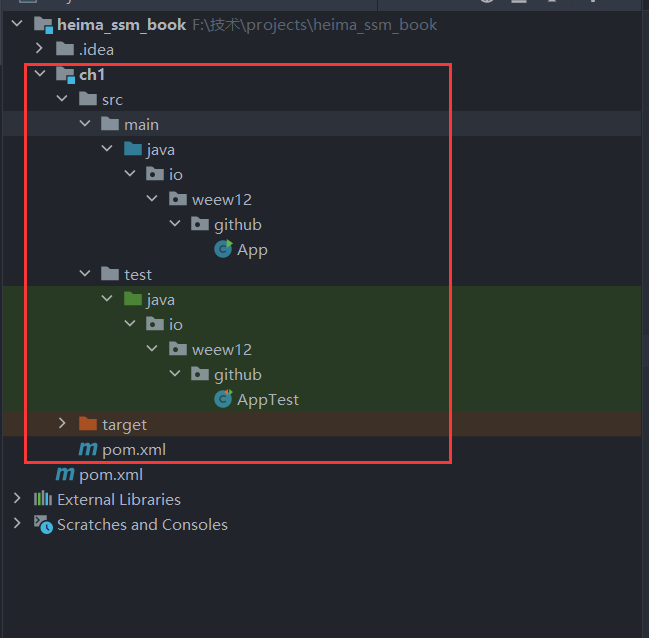Select the target label
Image resolution: width=649 pixels, height=638 pixels.
[124, 425]
